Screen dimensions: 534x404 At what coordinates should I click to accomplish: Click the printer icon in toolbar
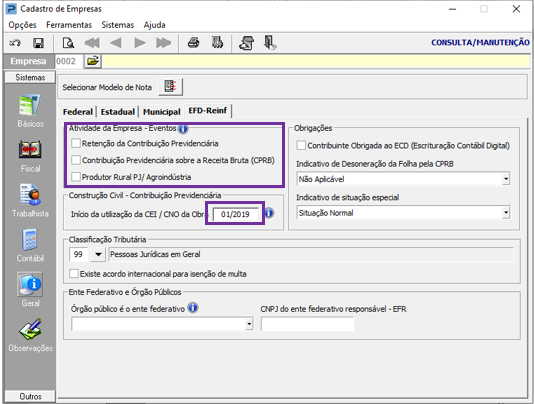coord(193,43)
